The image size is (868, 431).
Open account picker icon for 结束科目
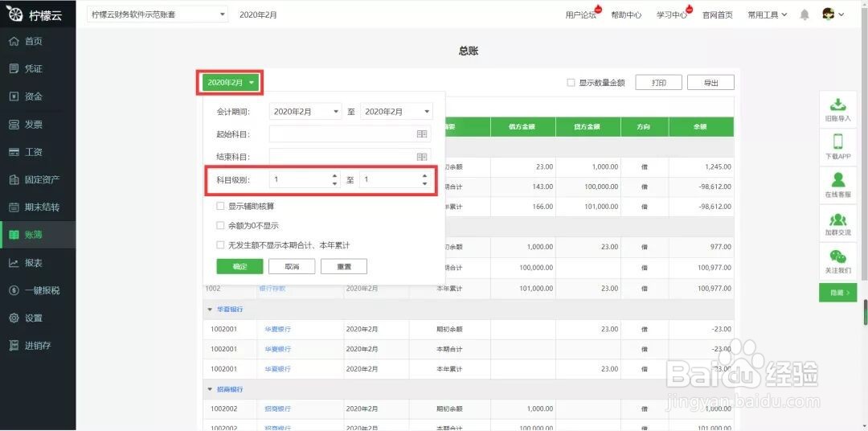coord(422,157)
